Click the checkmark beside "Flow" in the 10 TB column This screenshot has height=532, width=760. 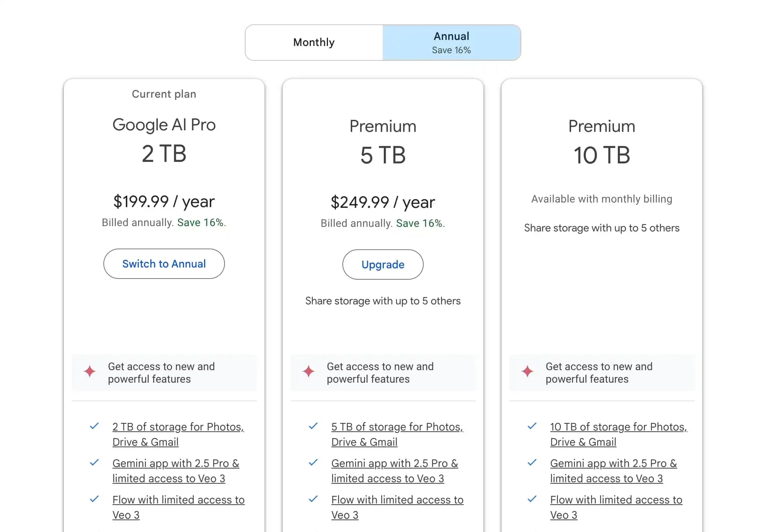(x=532, y=500)
